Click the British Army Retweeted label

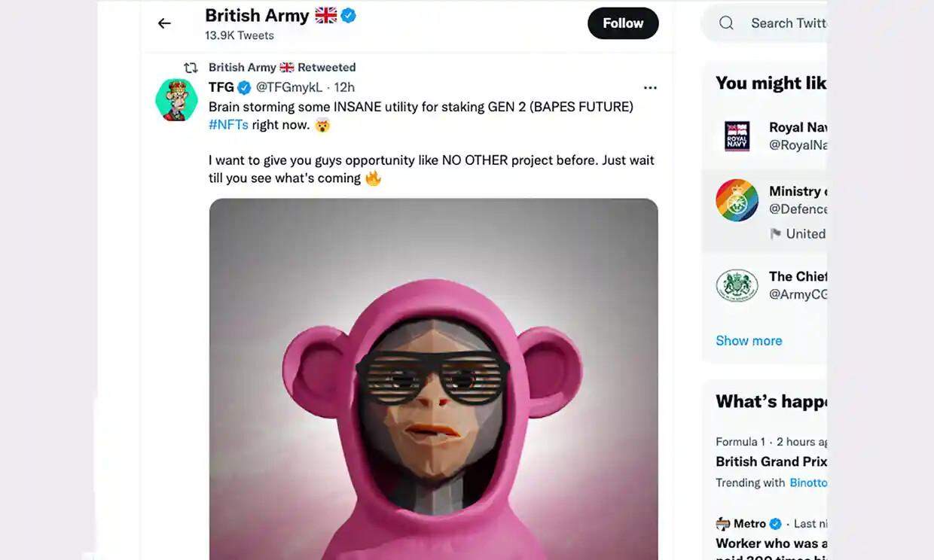[x=282, y=68]
